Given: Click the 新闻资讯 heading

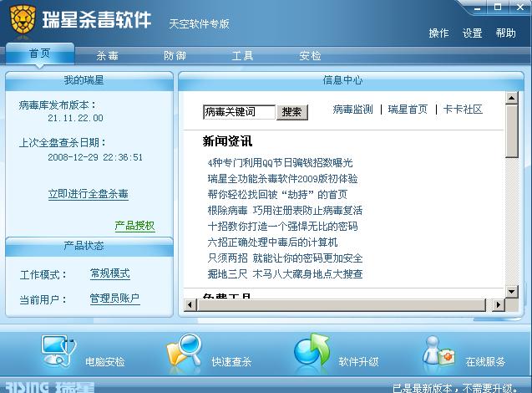Looking at the screenshot, I should pyautogui.click(x=227, y=141).
